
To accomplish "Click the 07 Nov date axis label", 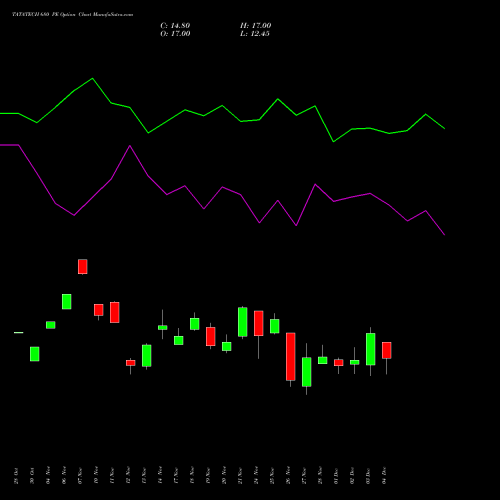I will [x=80, y=475].
